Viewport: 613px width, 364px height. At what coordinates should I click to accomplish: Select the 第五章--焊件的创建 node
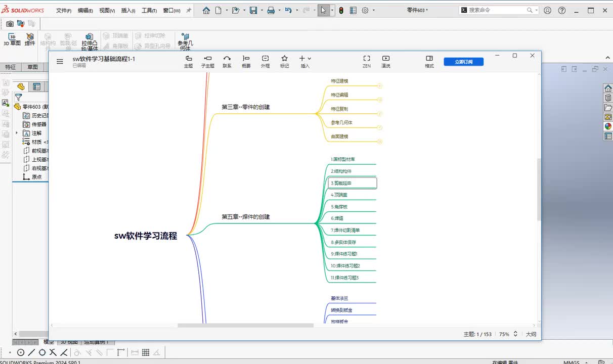coord(246,217)
